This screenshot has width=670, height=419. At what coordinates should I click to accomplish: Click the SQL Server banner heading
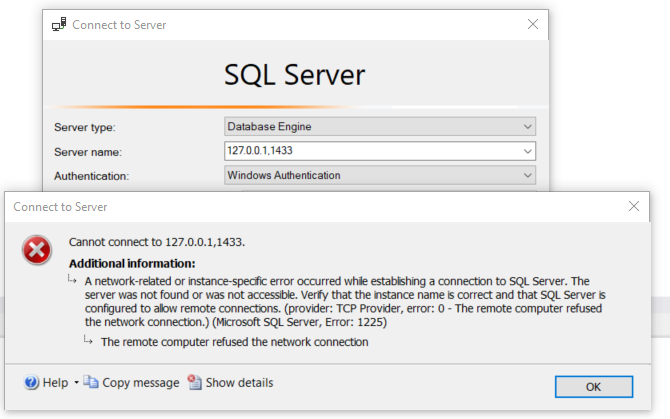[294, 75]
